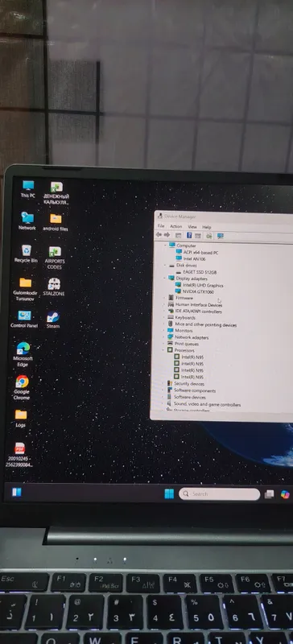Click the blue Help icon in toolbar
The width and height of the screenshot is (293, 644).
pyautogui.click(x=189, y=235)
